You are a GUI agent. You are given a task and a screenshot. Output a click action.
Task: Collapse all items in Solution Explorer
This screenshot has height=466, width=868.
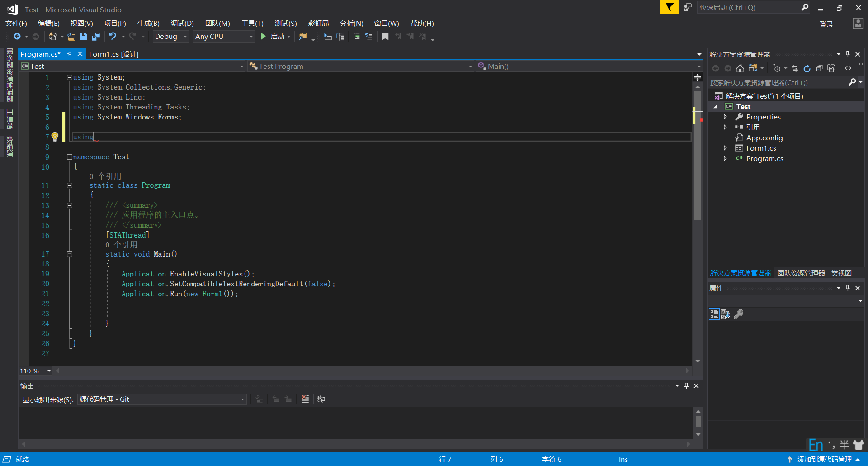click(x=819, y=68)
